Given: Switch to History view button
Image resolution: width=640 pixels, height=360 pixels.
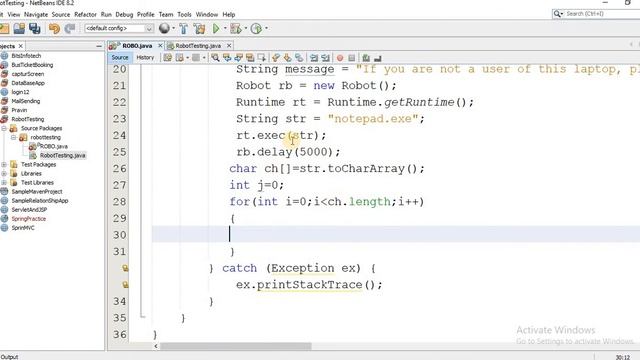Looking at the screenshot, I should [x=145, y=58].
